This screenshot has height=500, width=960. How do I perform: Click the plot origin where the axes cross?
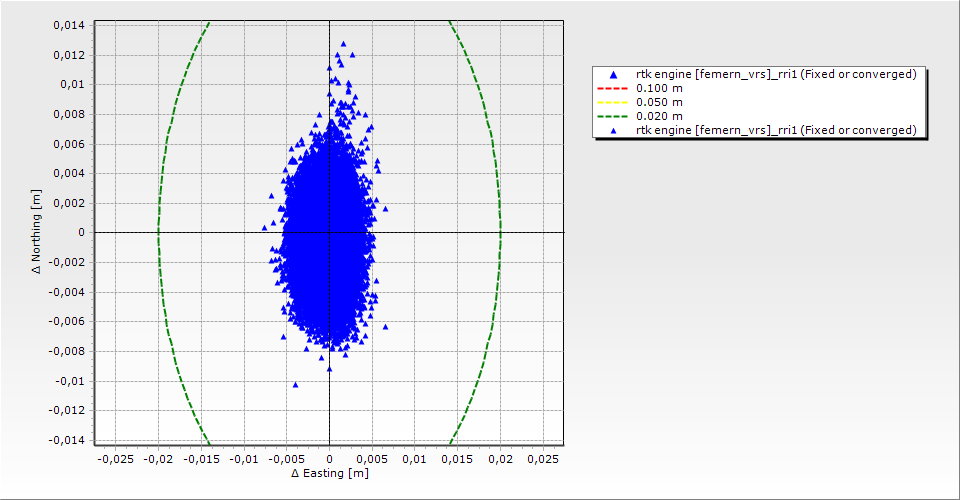pos(329,233)
